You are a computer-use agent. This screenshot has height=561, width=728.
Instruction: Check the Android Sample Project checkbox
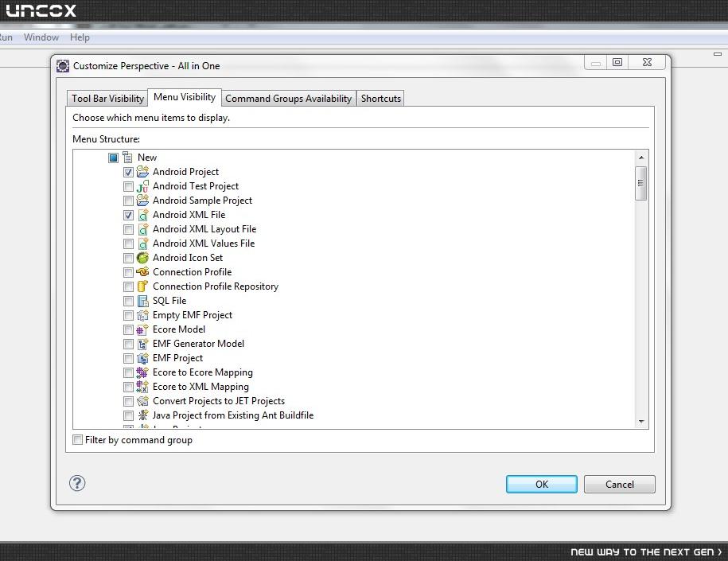point(129,201)
